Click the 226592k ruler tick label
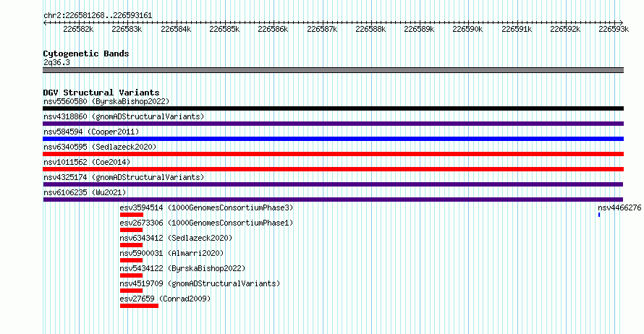 click(565, 29)
